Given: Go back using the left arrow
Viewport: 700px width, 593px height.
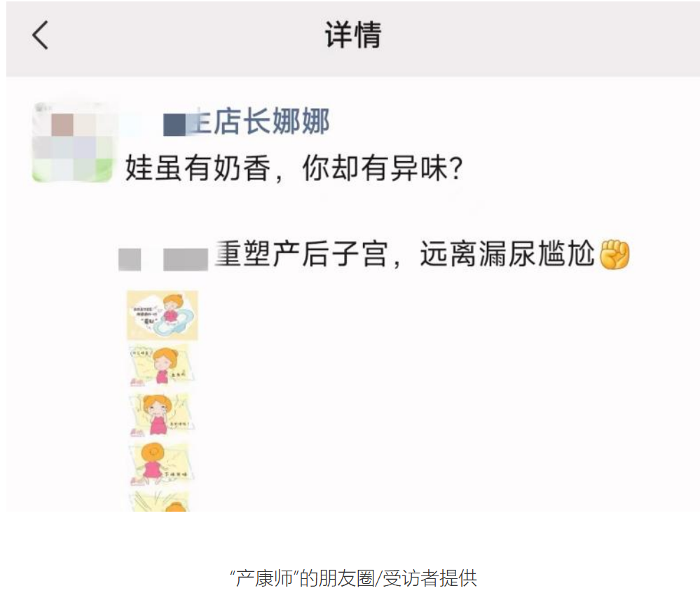Looking at the screenshot, I should pyautogui.click(x=40, y=35).
